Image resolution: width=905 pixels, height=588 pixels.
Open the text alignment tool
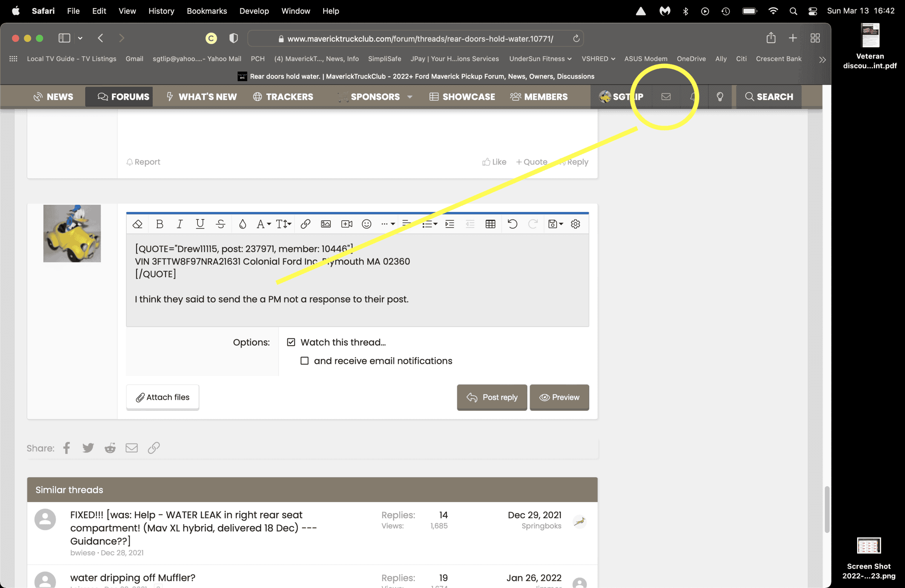click(407, 224)
